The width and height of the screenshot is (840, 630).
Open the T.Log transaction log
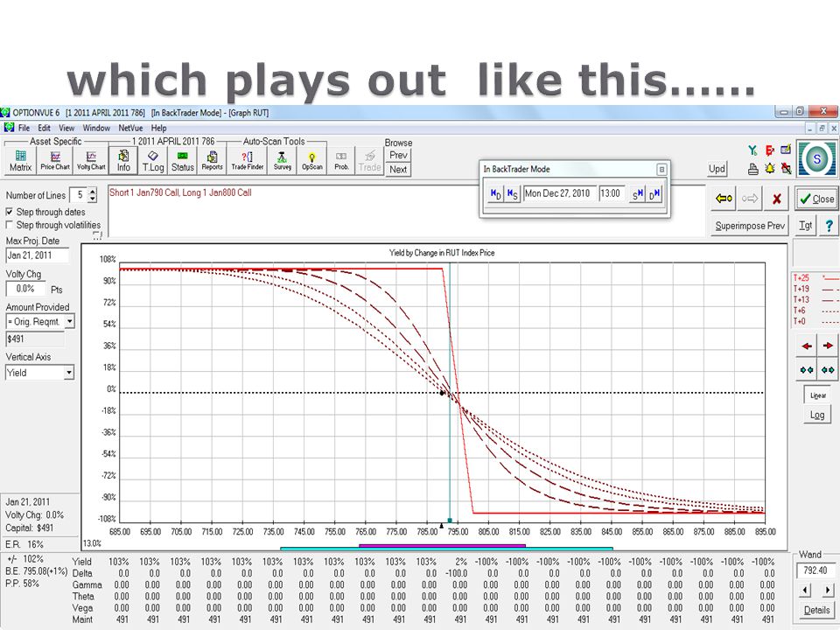(x=152, y=161)
